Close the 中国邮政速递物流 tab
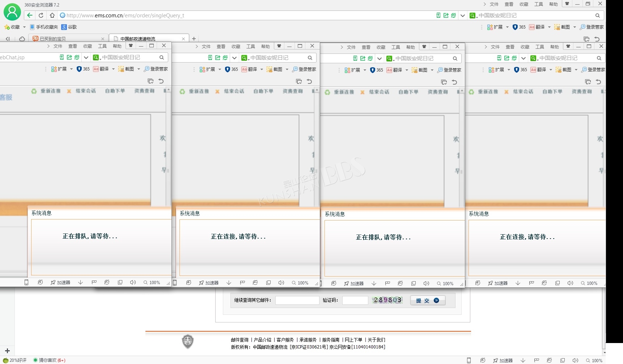 point(183,39)
